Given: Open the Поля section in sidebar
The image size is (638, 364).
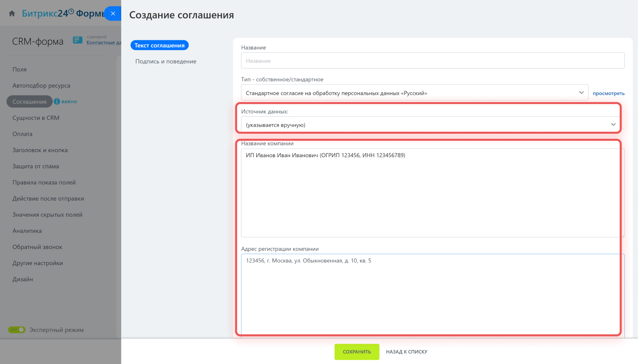Looking at the screenshot, I should click(19, 69).
